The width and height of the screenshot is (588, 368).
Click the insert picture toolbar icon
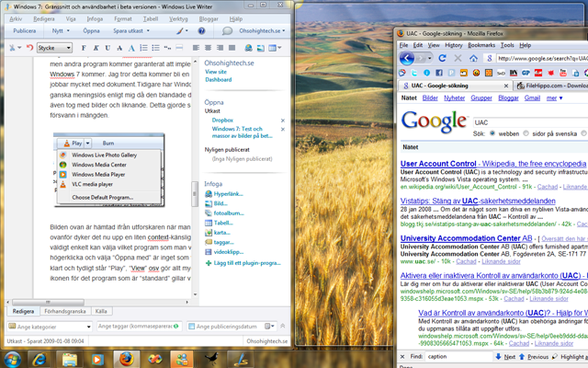[x=260, y=48]
